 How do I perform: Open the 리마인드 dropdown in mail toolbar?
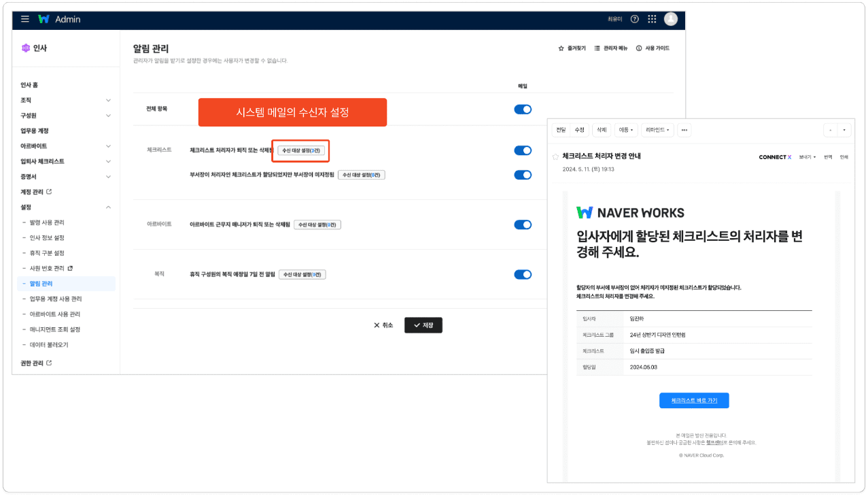click(x=657, y=130)
